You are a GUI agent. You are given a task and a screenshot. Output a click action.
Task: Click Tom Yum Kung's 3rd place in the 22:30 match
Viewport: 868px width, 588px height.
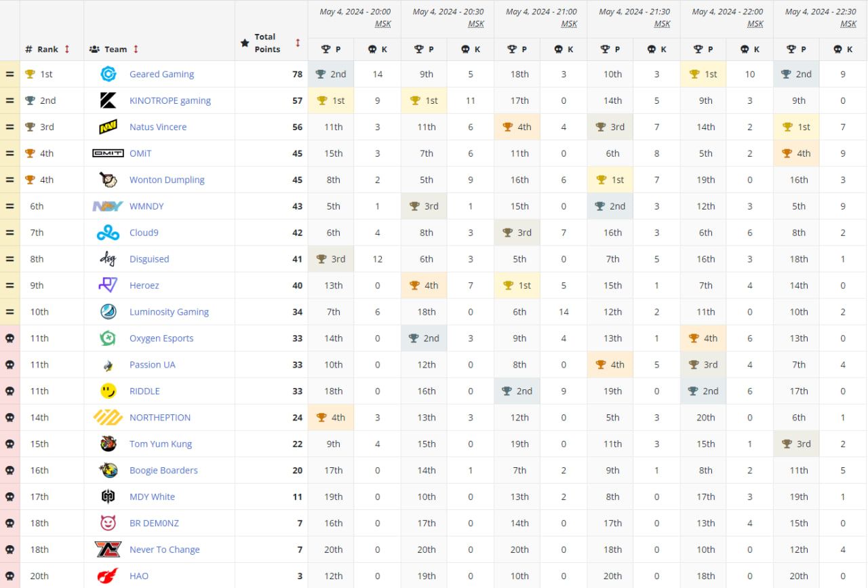point(797,444)
